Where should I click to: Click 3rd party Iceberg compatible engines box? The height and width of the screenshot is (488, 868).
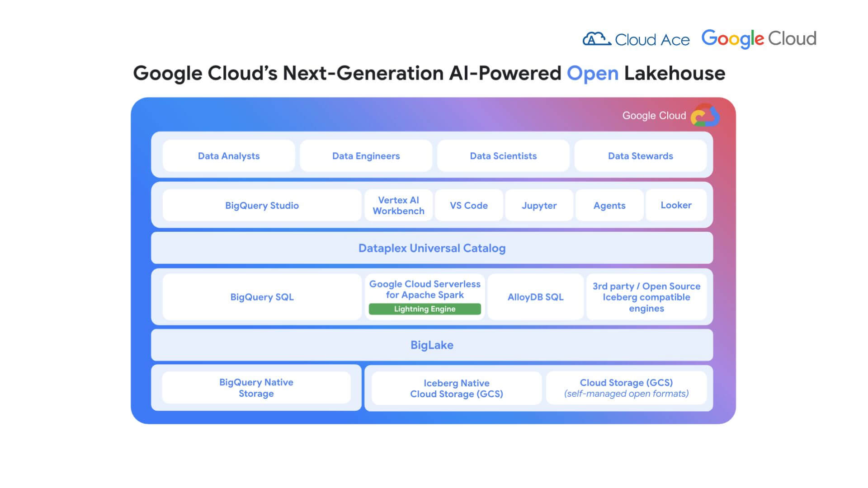(x=646, y=297)
